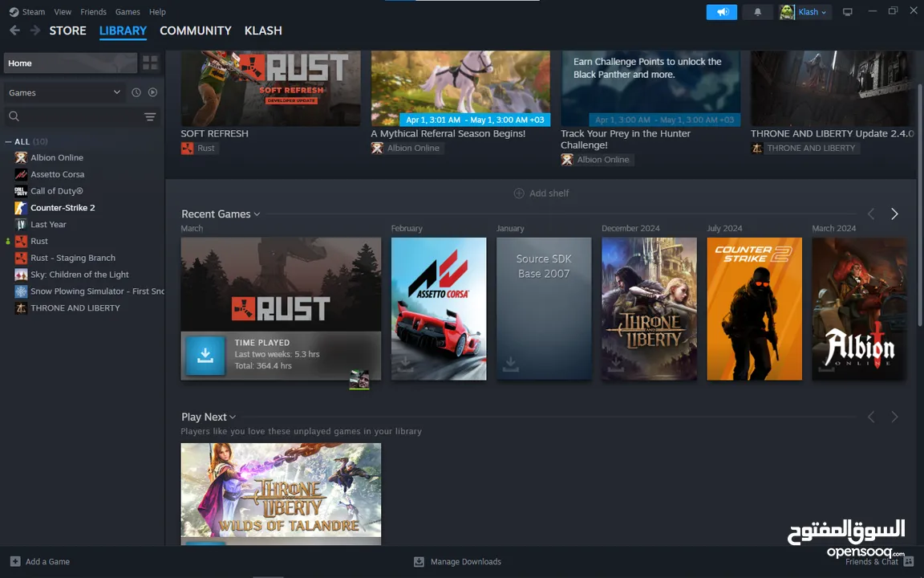Click the Assetto Corsa icon in the game list
Screen dimensions: 924x578
(x=21, y=174)
